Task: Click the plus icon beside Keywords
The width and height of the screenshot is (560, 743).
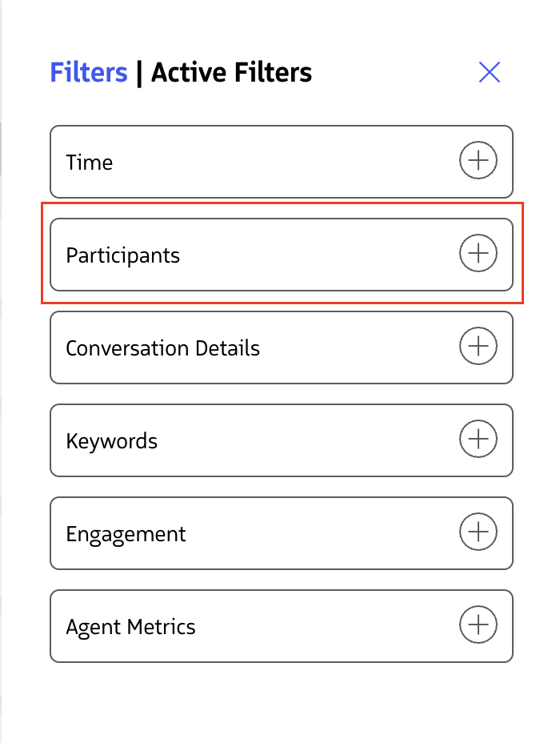Action: coord(478,439)
